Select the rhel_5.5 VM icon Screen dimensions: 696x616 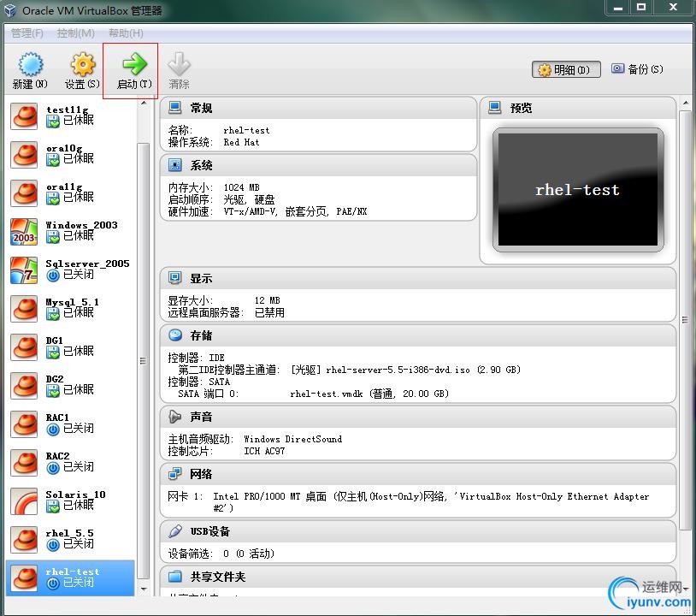(x=25, y=540)
